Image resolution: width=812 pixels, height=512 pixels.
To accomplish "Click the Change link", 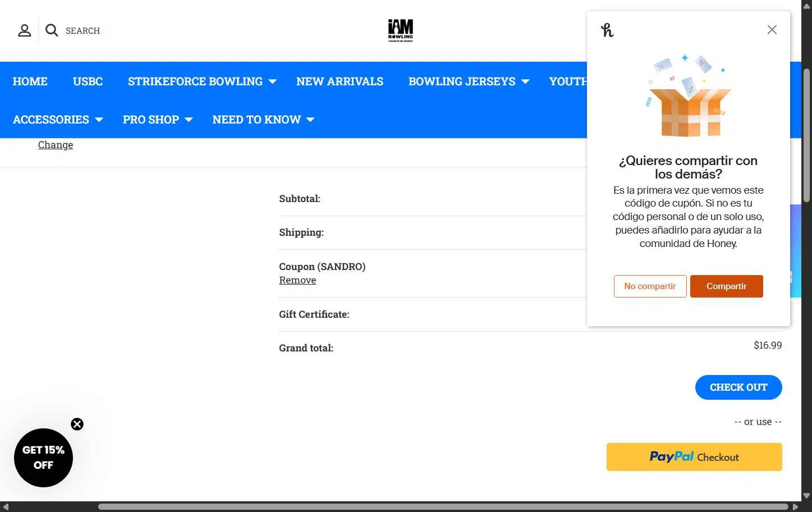I will 56,145.
